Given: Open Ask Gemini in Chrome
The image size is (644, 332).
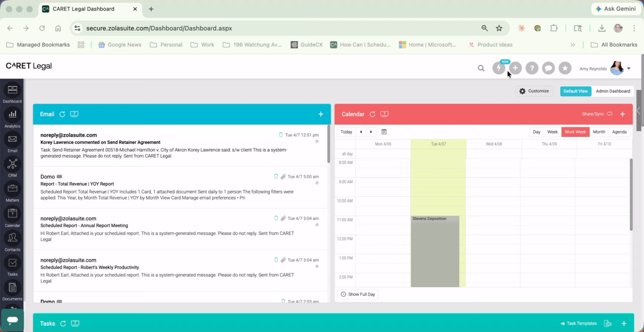Looking at the screenshot, I should tap(616, 9).
